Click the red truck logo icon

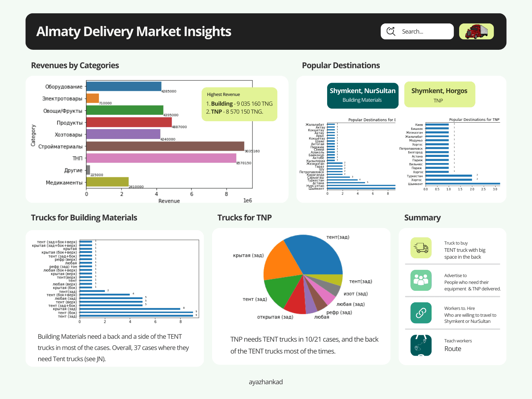(x=476, y=31)
